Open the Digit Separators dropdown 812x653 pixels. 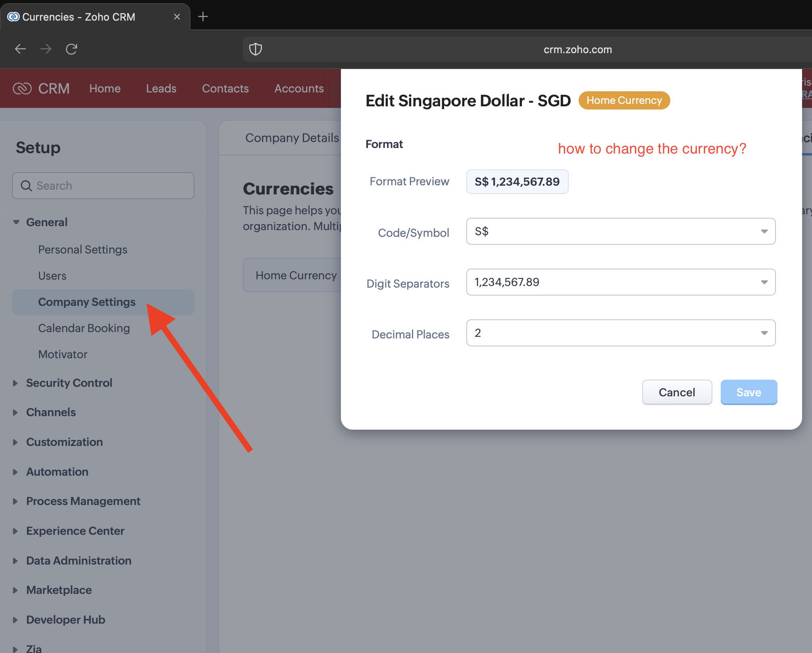point(620,282)
